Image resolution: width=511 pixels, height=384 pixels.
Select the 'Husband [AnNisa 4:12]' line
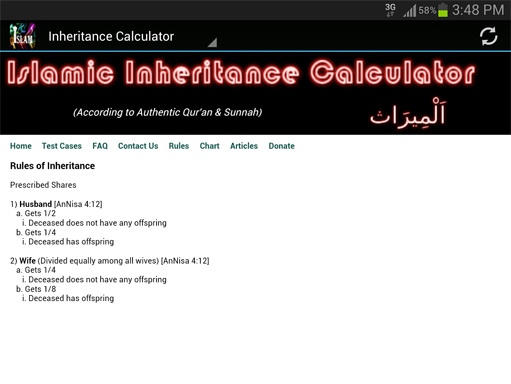(x=56, y=204)
